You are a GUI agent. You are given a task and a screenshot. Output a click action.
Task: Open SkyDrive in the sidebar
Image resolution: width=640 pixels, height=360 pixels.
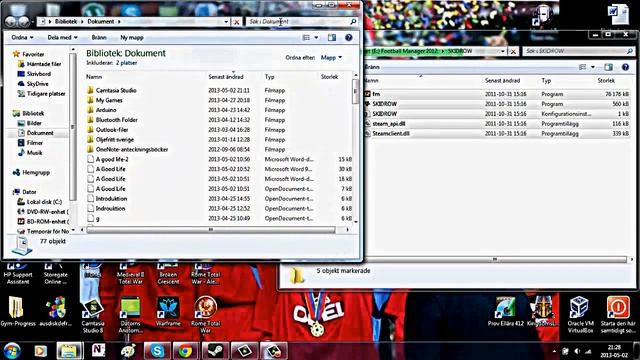click(x=38, y=84)
